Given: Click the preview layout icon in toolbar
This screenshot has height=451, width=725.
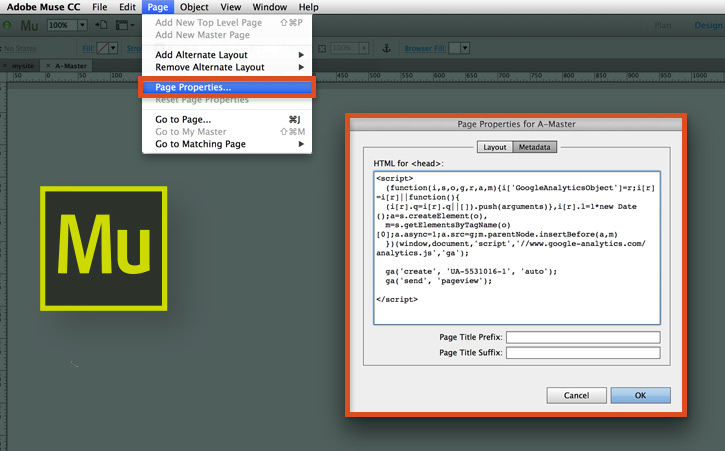Looking at the screenshot, I should point(124,25).
